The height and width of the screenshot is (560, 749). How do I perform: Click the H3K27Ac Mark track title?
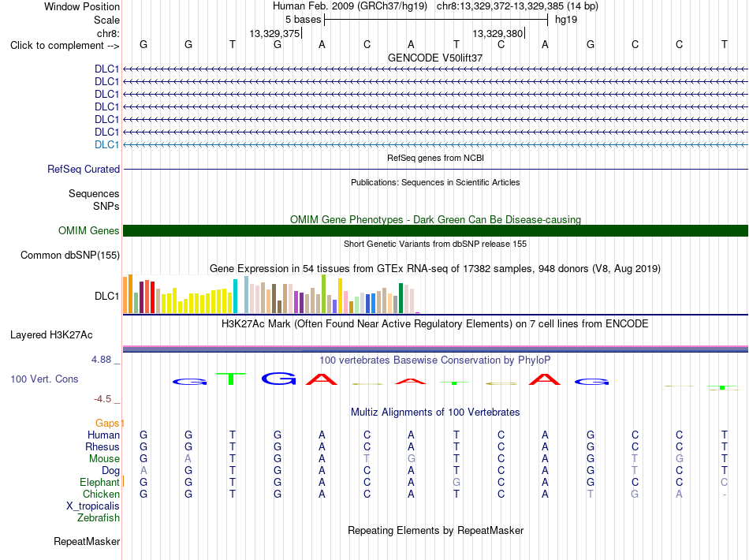pyautogui.click(x=435, y=324)
